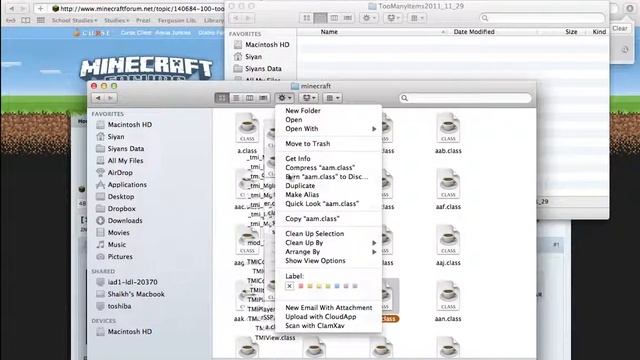Go back in the minecraft Finder window
This screenshot has width=640, height=360.
pos(98,98)
